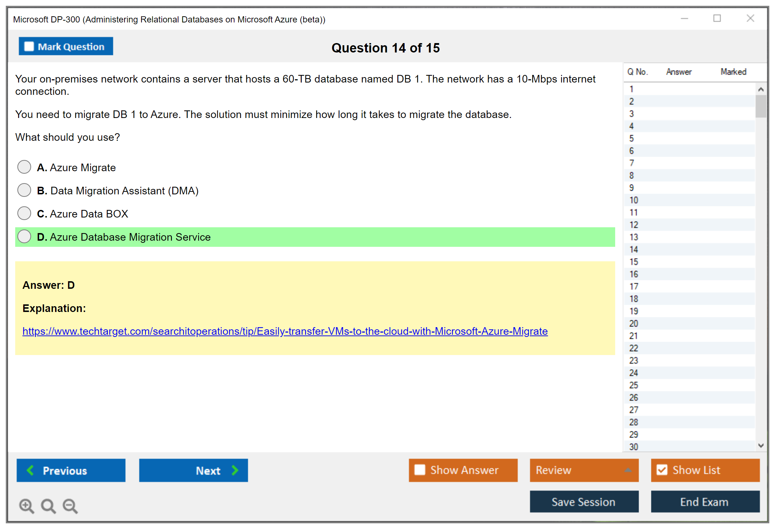Toggle the Mark Question checkbox

[29, 46]
